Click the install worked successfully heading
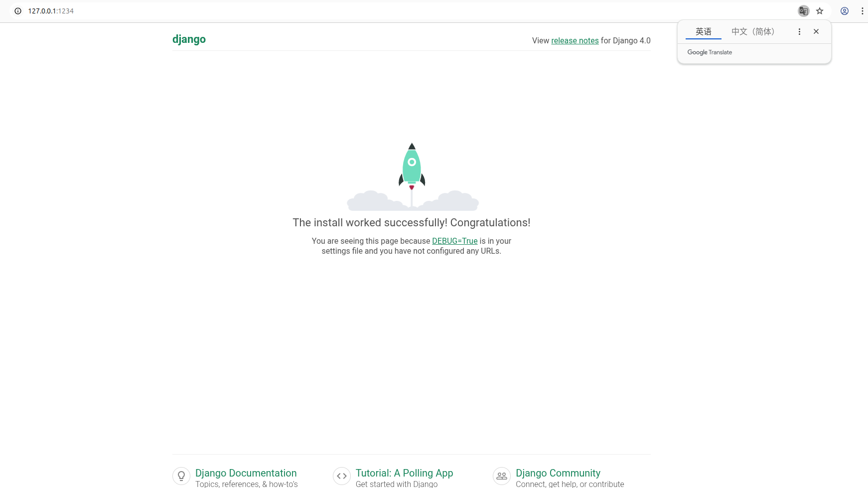The width and height of the screenshot is (868, 488). [412, 223]
